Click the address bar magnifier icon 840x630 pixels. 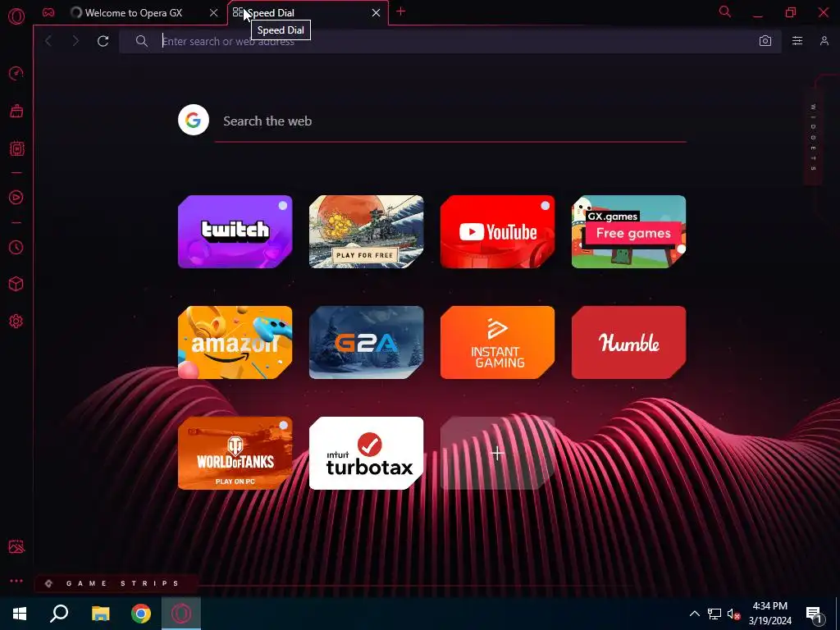click(141, 41)
